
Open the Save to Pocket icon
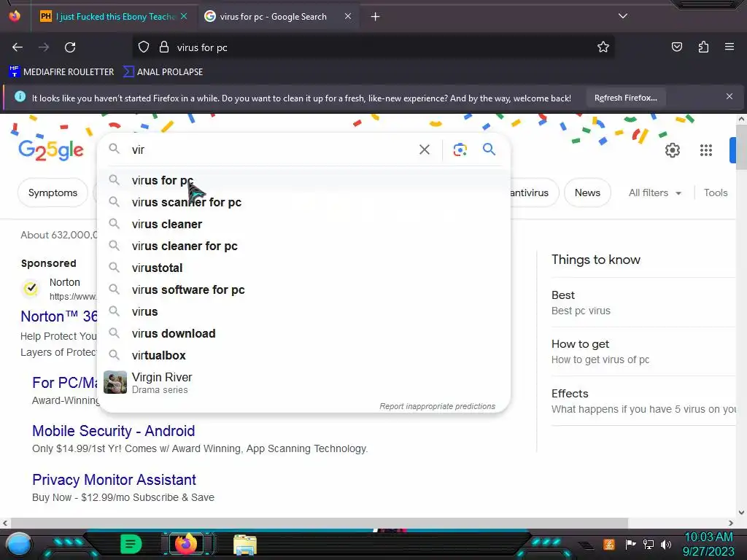[x=676, y=47]
